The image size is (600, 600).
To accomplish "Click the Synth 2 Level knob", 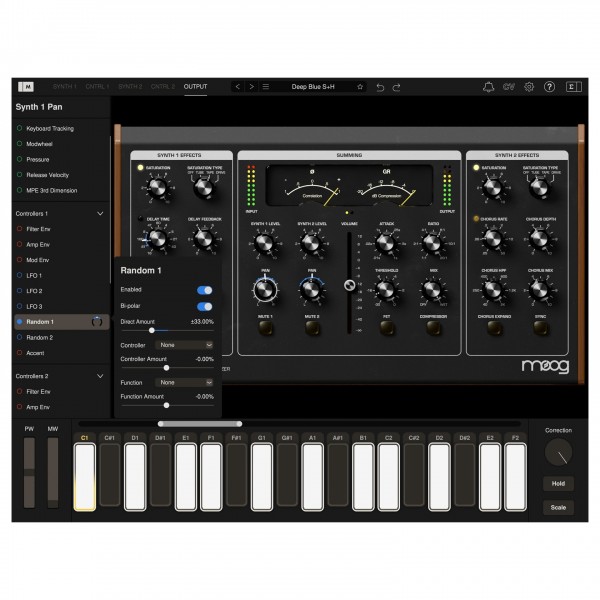I will coord(311,243).
